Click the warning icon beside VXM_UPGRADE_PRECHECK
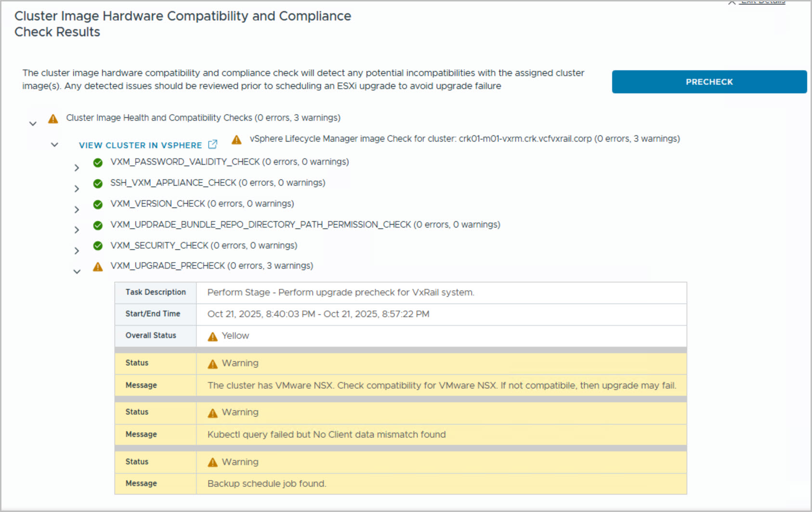812x512 pixels. click(98, 267)
